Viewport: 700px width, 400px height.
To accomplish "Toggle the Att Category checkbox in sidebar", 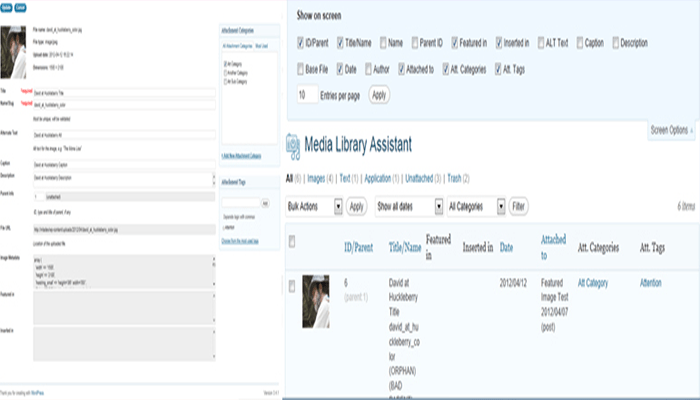I will tap(225, 64).
